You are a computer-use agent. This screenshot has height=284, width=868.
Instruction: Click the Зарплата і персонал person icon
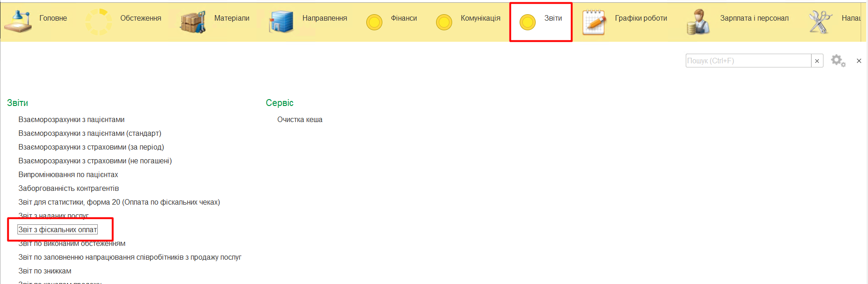(x=698, y=22)
